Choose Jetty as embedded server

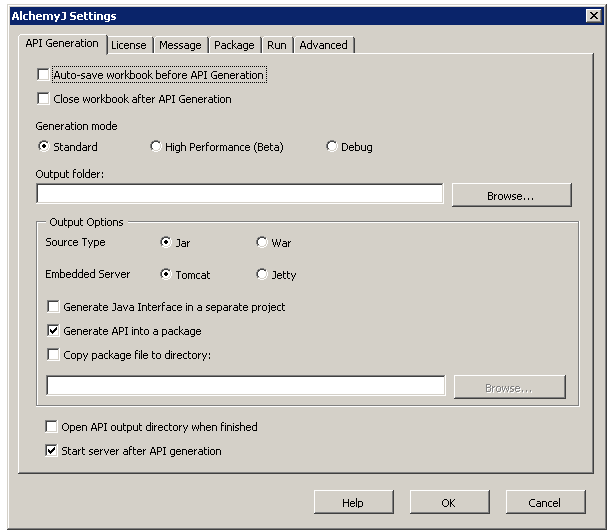[x=262, y=274]
